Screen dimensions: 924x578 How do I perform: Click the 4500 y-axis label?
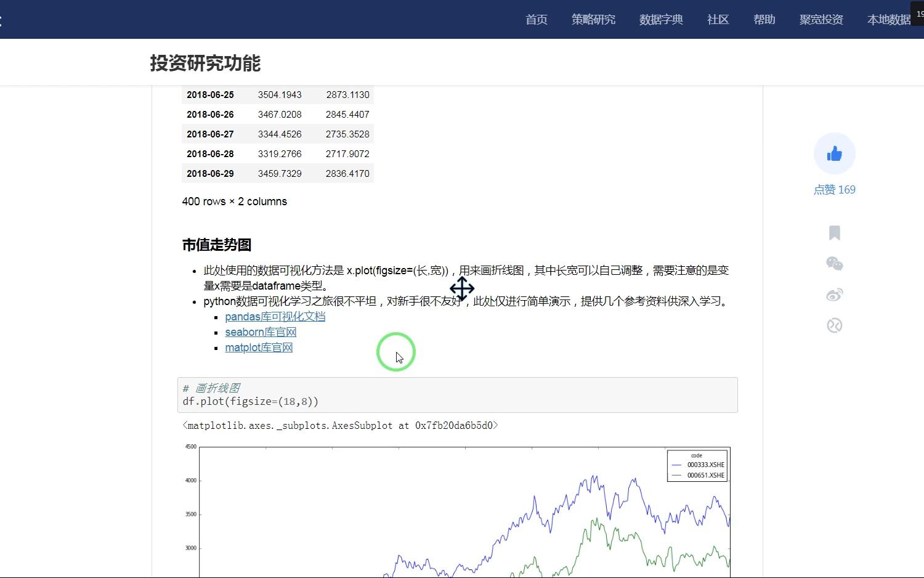[191, 447]
